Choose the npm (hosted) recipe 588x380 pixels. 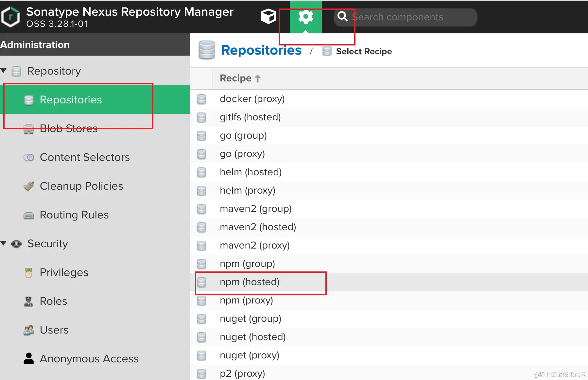pos(389,282)
